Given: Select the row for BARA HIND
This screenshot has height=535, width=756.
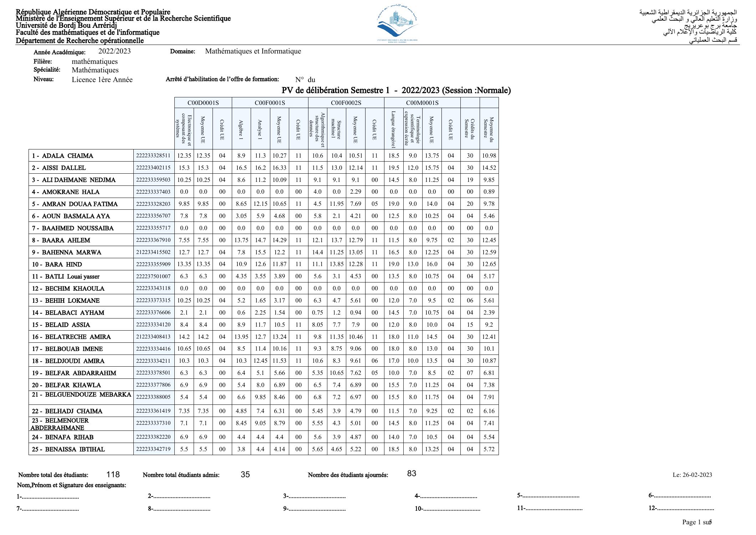Looking at the screenshot, I should [63, 264].
